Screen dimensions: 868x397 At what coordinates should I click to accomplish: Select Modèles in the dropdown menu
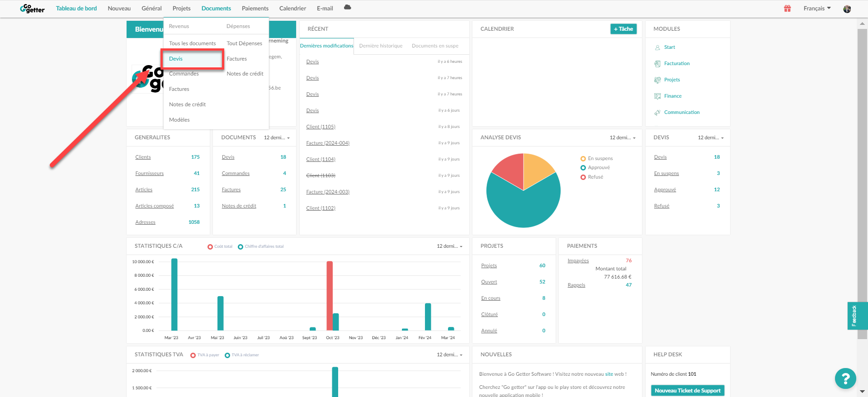(179, 120)
